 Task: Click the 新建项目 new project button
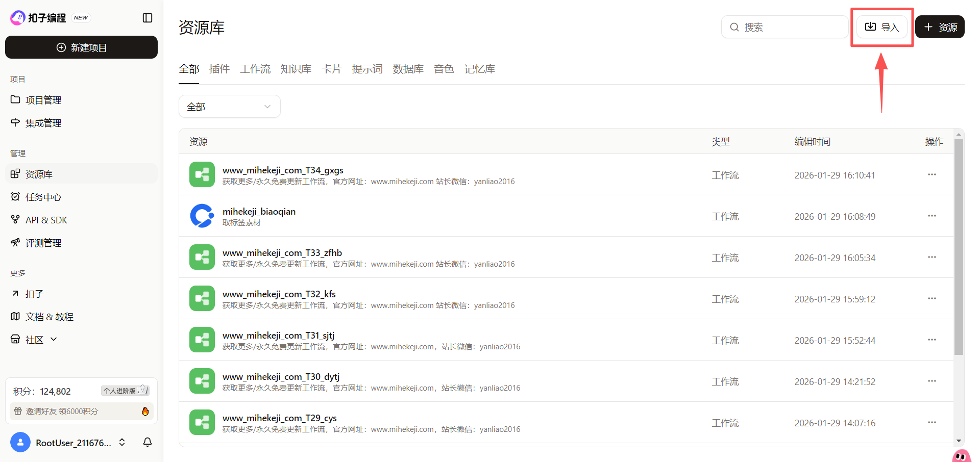81,47
